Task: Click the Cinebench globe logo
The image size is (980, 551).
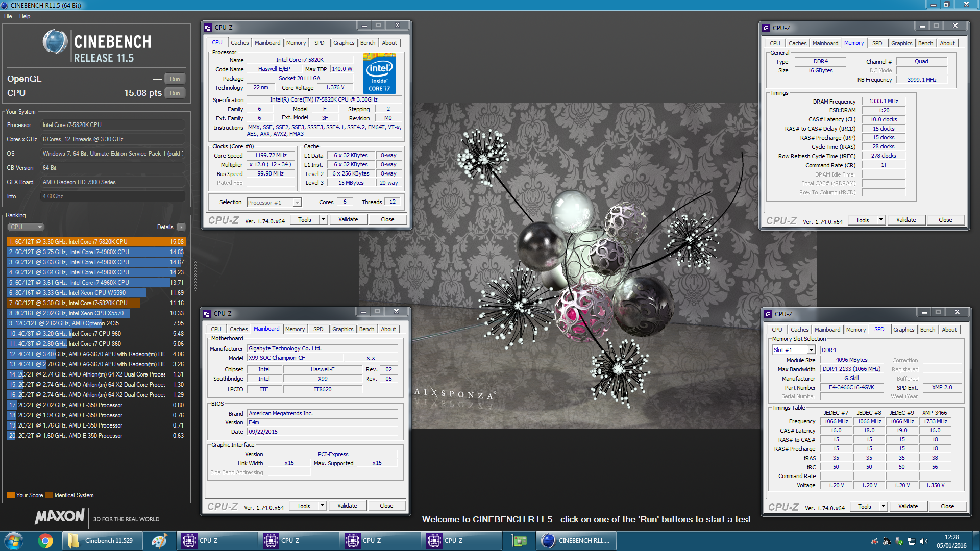Action: [x=55, y=42]
